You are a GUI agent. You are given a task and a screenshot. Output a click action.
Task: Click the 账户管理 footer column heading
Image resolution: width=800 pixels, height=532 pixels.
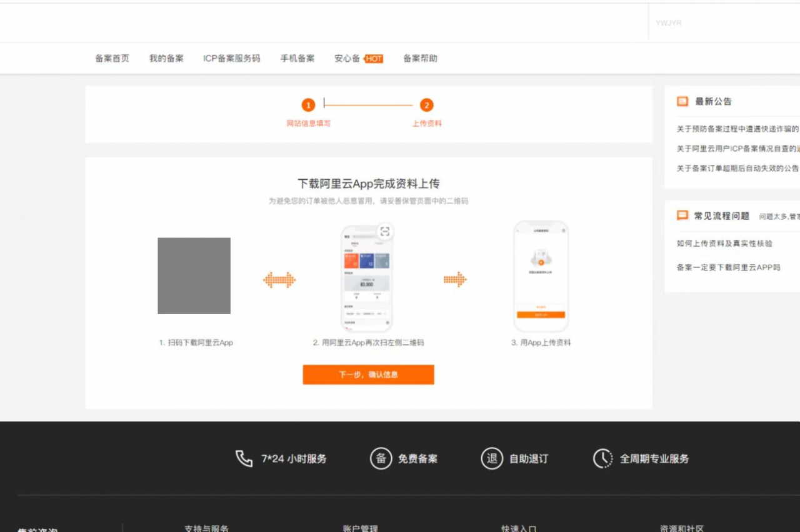tap(361, 528)
